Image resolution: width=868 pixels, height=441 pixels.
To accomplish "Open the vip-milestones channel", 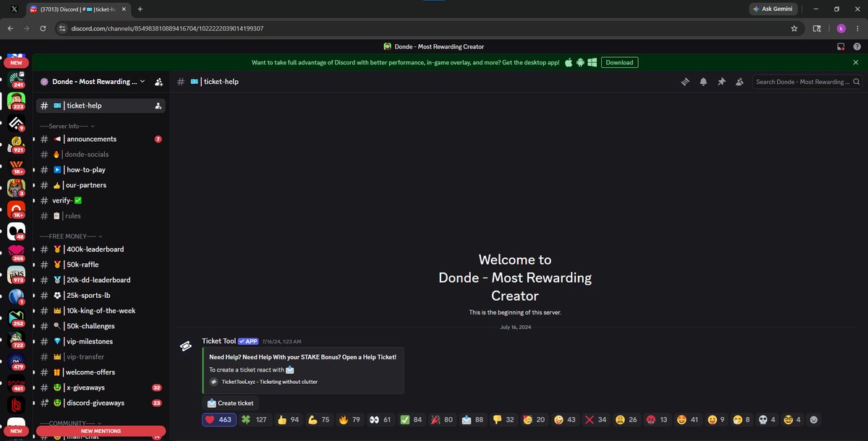I will [101, 341].
